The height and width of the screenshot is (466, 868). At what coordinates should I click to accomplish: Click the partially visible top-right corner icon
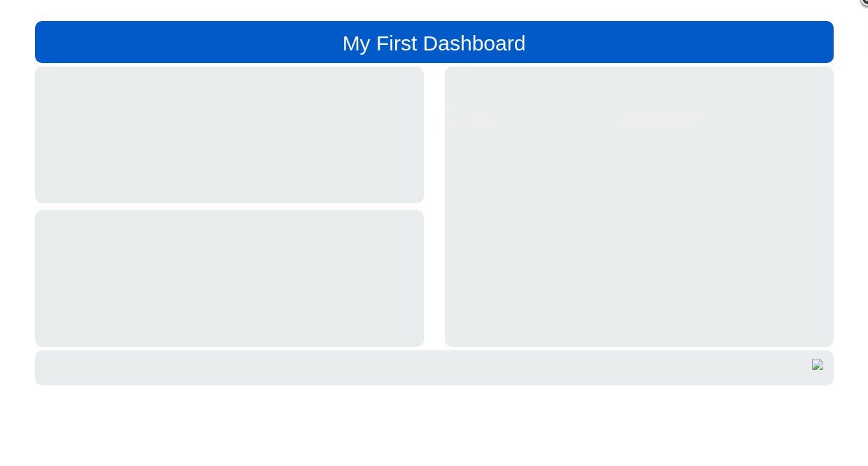click(x=864, y=2)
